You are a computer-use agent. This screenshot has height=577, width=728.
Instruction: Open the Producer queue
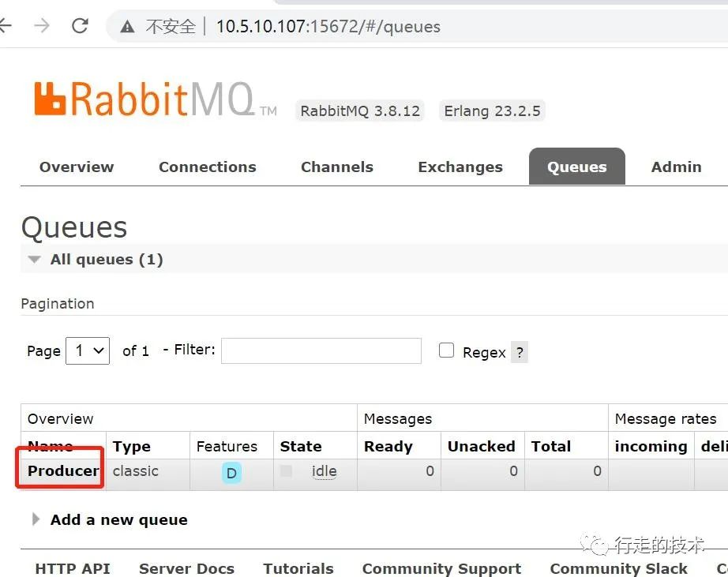(x=63, y=470)
